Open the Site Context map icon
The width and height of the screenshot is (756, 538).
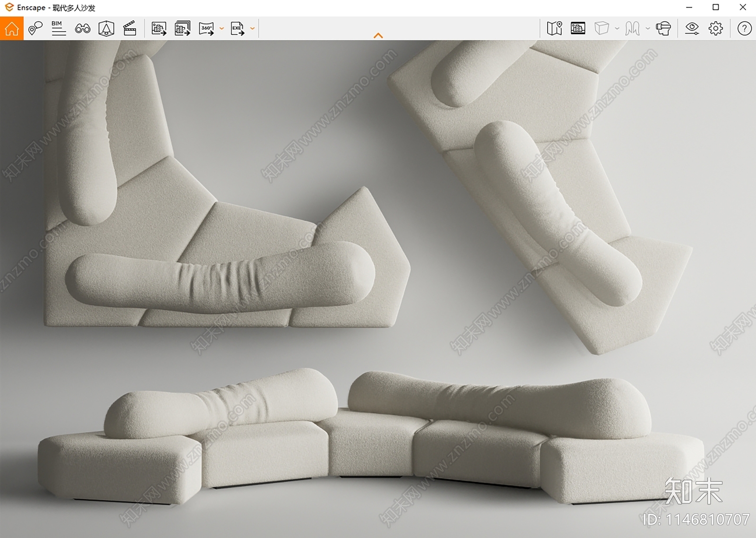tap(555, 28)
